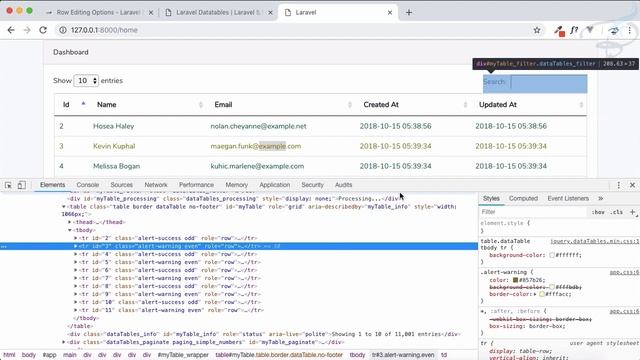The image size is (640, 360).
Task: Click the DataTable Search input
Action: click(x=549, y=82)
